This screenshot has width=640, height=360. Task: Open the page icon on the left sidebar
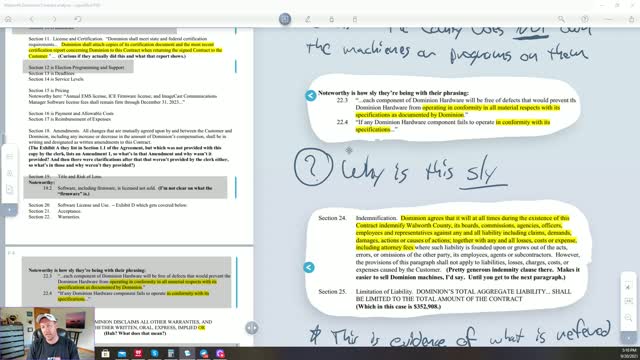click(10, 189)
